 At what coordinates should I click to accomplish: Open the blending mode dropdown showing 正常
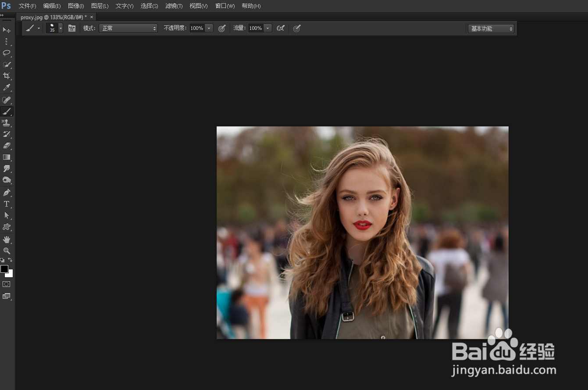(x=128, y=28)
